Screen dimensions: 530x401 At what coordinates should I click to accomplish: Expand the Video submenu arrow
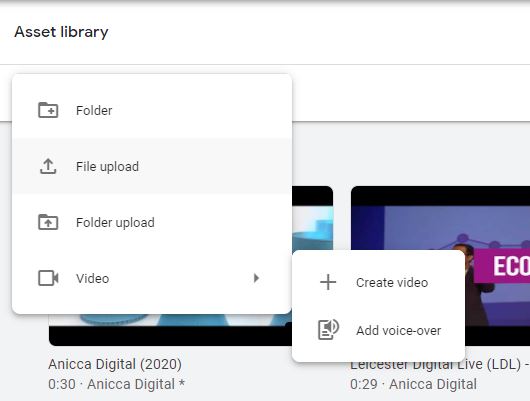257,278
